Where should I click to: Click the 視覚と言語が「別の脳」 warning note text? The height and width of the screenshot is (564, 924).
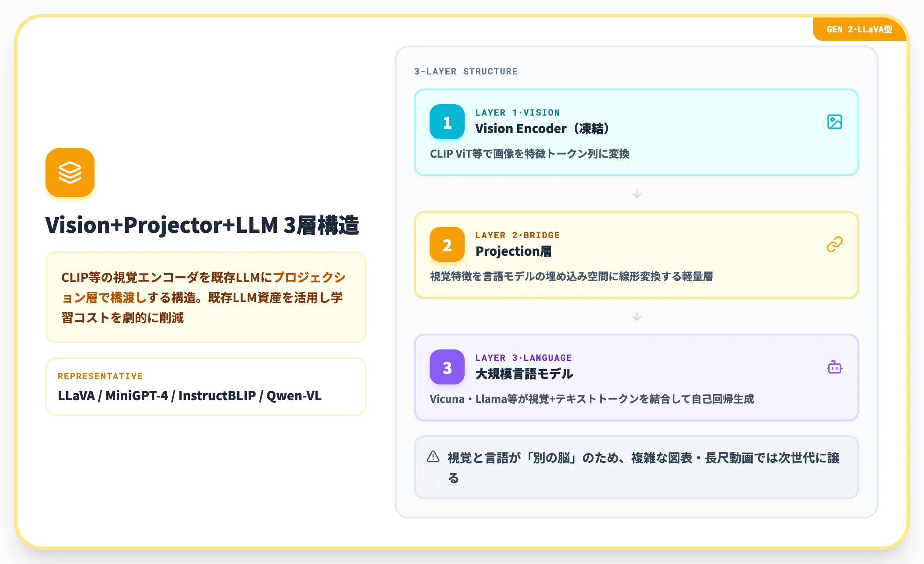coord(644,468)
